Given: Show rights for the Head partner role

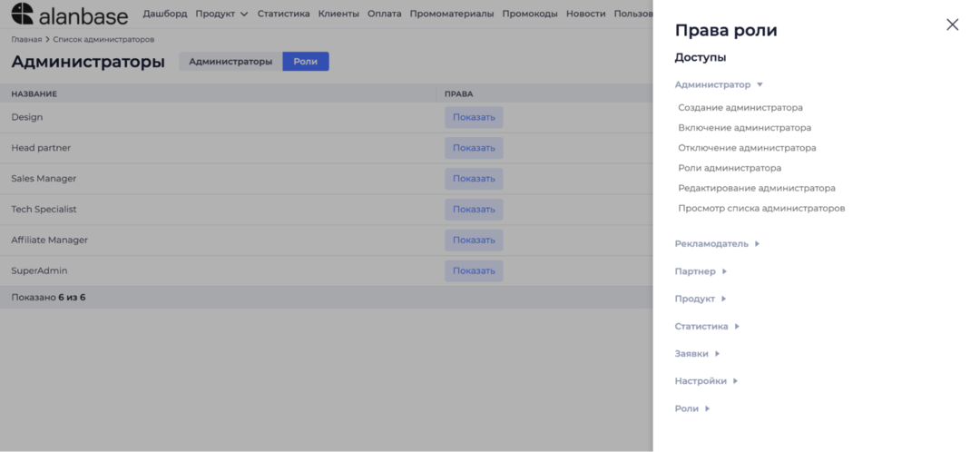Looking at the screenshot, I should (474, 148).
